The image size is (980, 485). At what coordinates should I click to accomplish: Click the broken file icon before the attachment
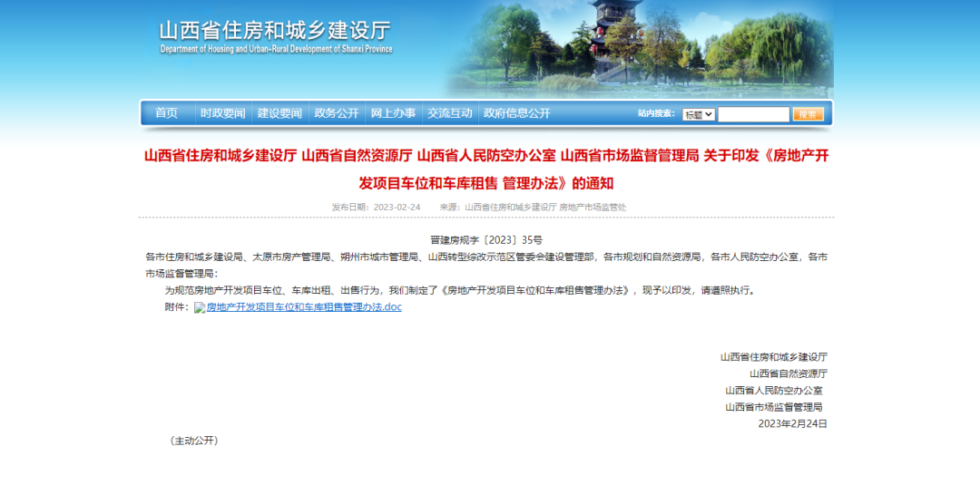tap(200, 307)
